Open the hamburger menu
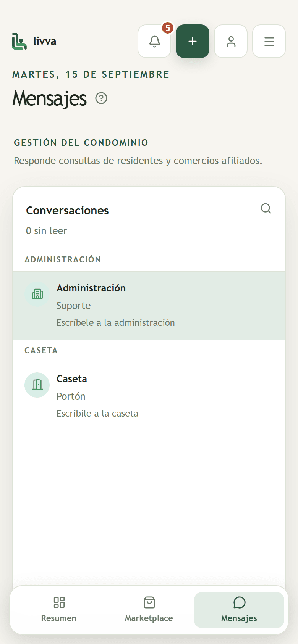298x644 pixels. coord(269,41)
